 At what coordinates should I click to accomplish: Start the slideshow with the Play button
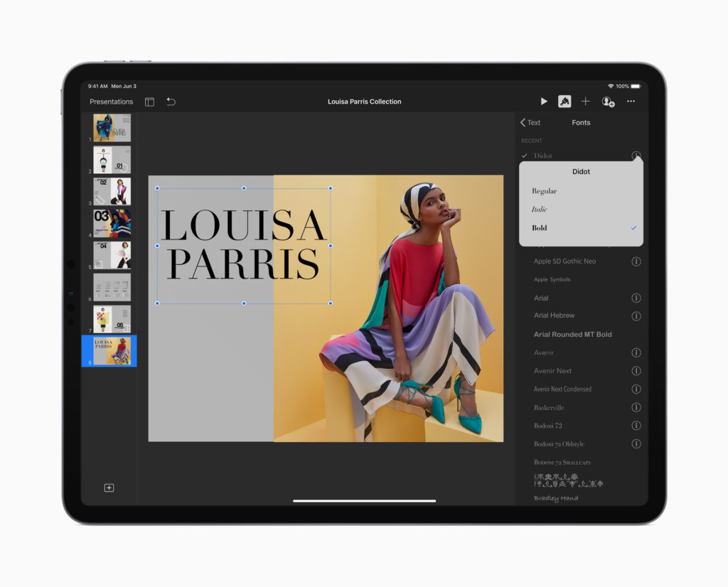pos(544,101)
